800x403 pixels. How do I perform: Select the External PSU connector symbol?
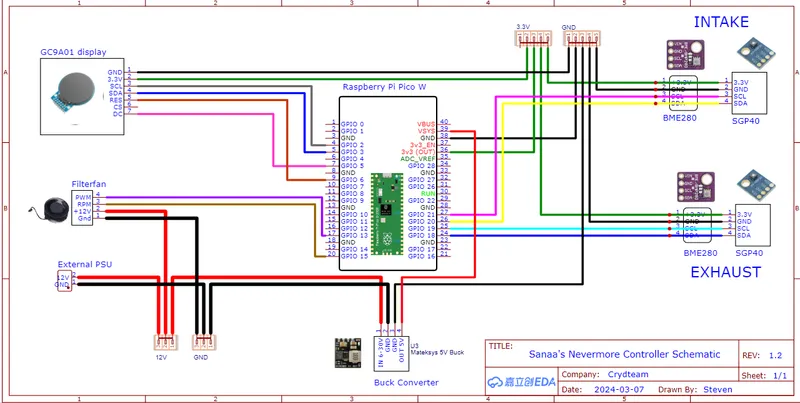65,281
